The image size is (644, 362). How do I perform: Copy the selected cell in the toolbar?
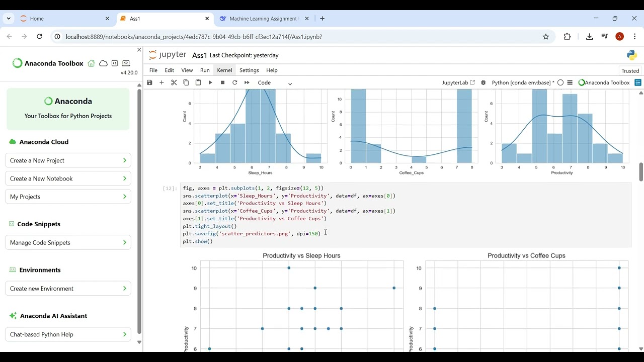coord(186,82)
